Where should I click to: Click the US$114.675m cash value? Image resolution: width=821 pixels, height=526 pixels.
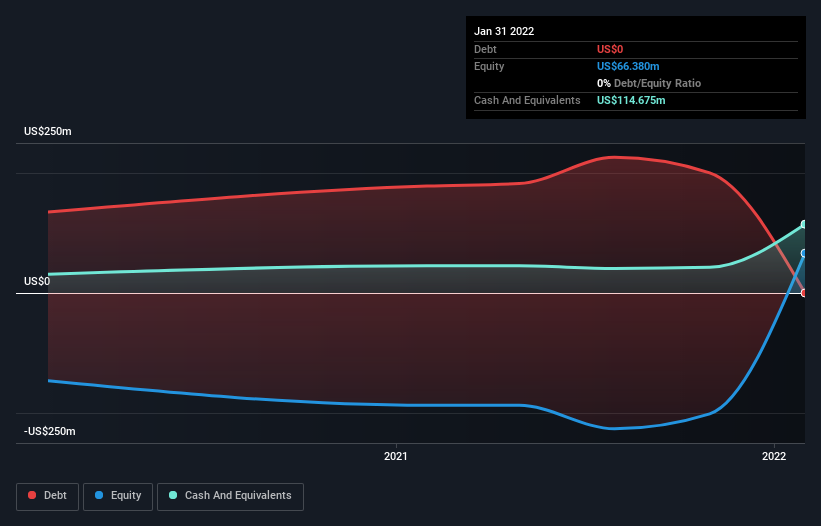(x=631, y=100)
